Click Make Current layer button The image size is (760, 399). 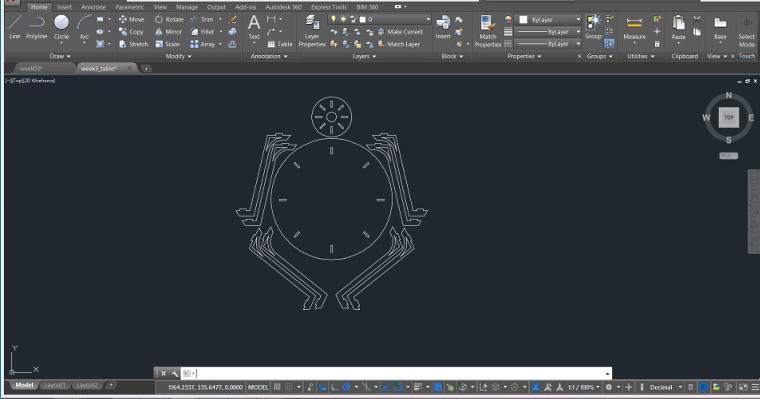coord(400,32)
